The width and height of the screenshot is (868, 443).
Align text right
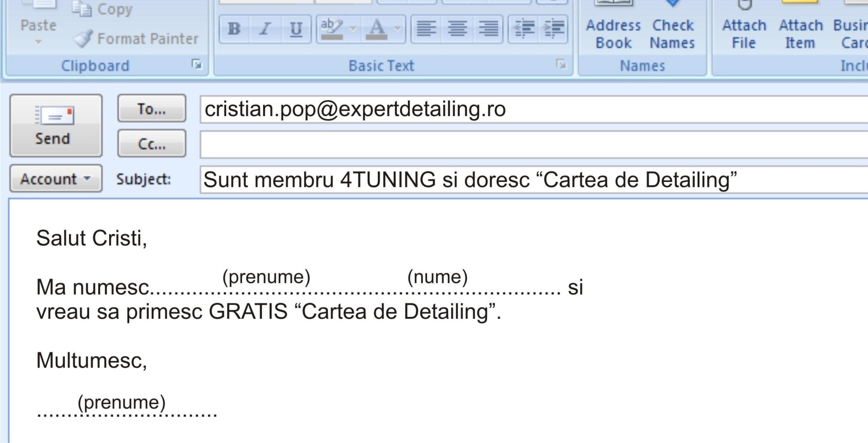click(488, 29)
